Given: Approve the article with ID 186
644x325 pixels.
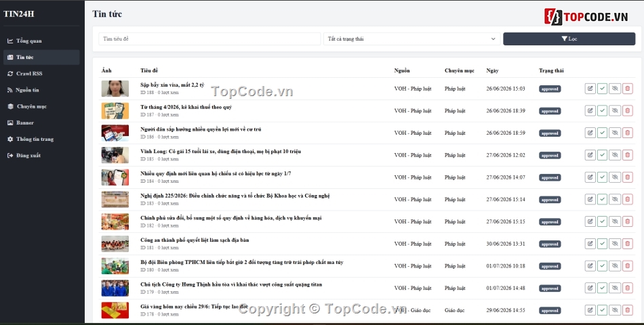Looking at the screenshot, I should [602, 133].
